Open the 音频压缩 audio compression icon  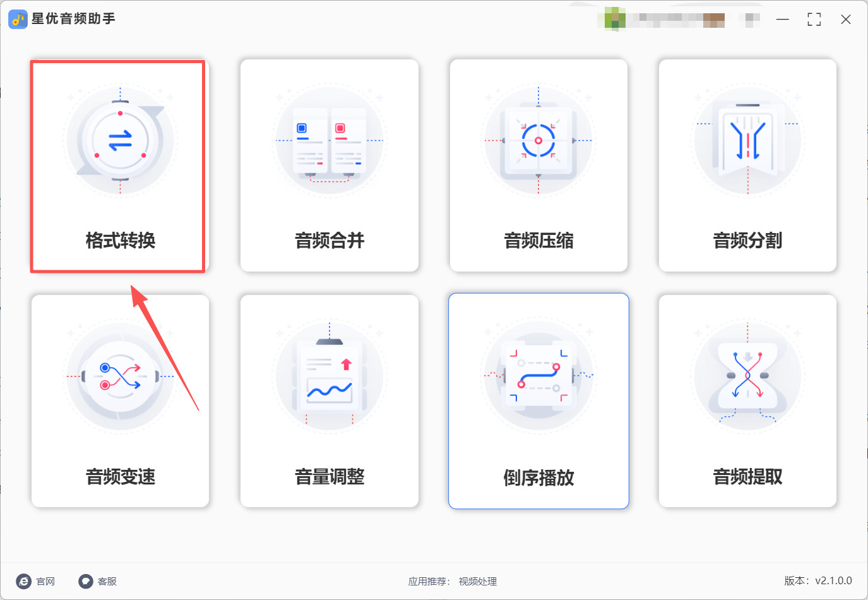point(538,140)
